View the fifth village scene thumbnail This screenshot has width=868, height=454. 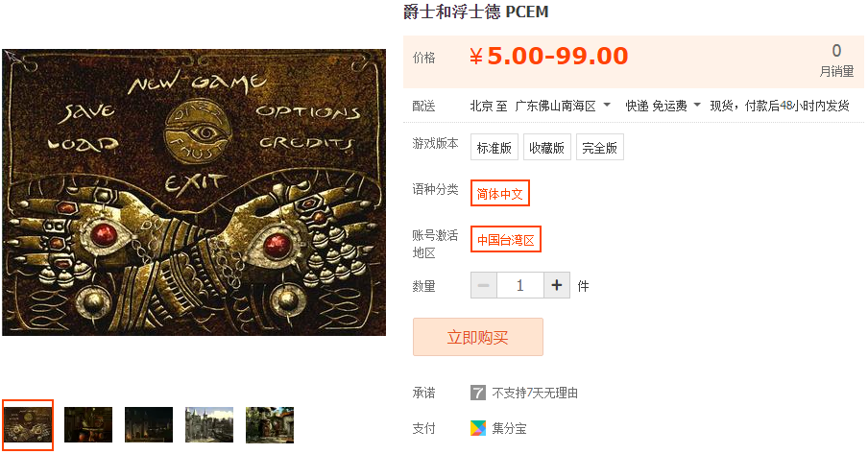tap(270, 425)
